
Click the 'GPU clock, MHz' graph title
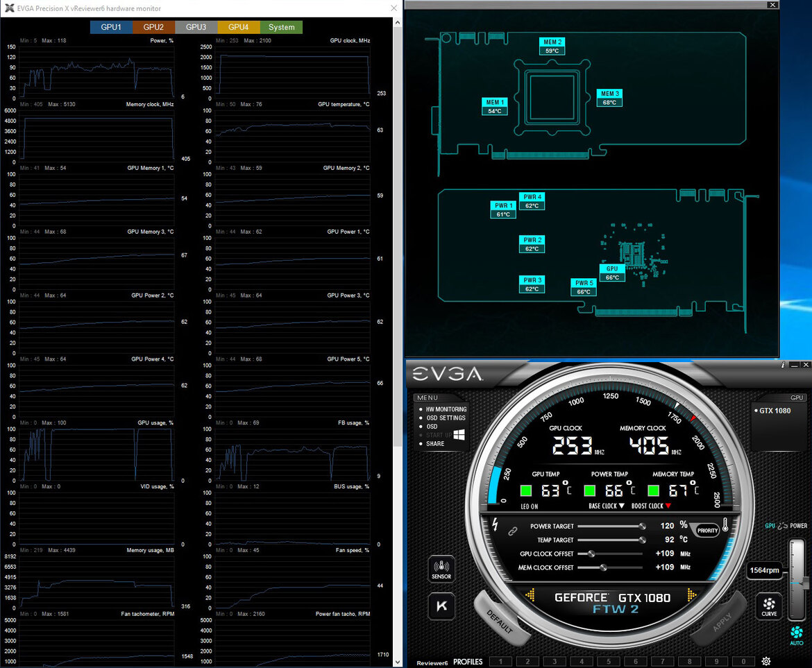point(350,40)
